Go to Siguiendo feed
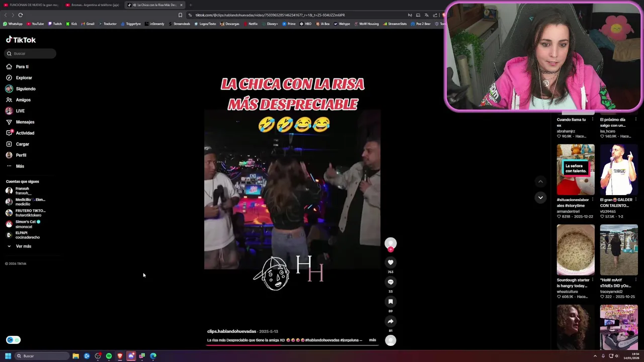 tap(21, 88)
